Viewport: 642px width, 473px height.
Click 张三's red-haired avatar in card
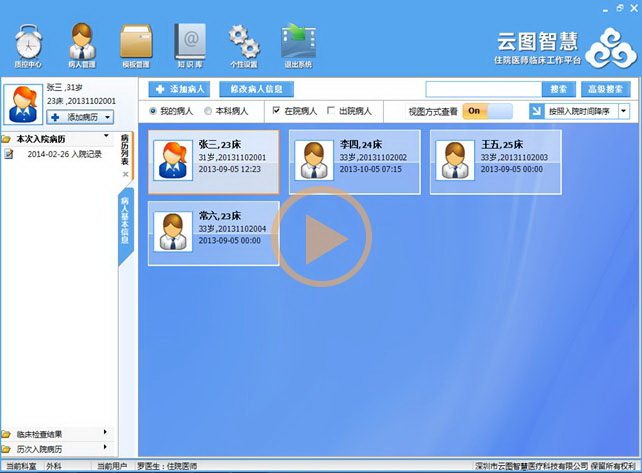173,161
